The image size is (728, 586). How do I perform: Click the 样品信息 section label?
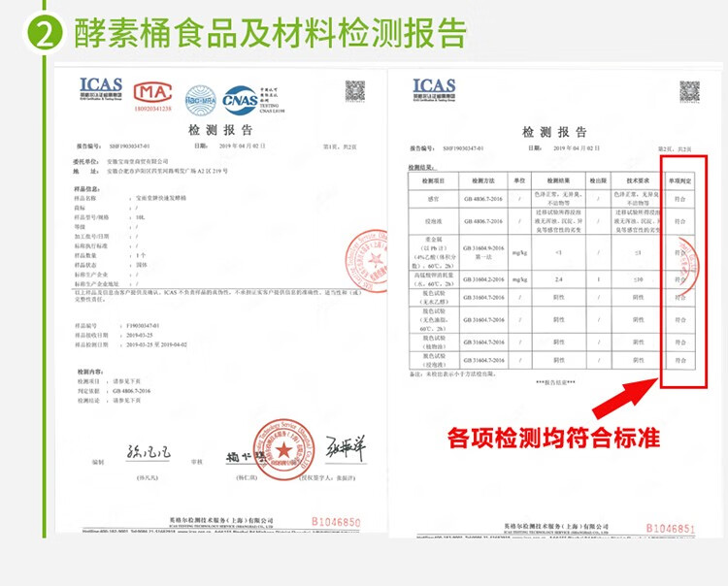pos(87,189)
